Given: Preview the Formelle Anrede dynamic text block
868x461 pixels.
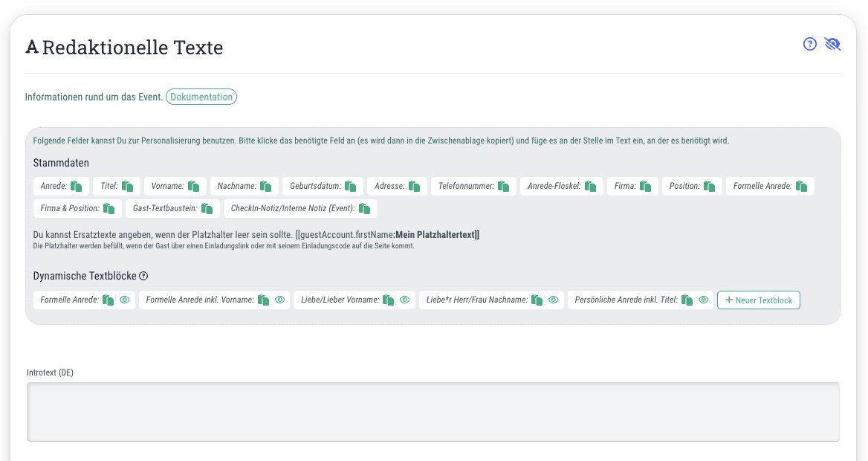Looking at the screenshot, I should 125,300.
